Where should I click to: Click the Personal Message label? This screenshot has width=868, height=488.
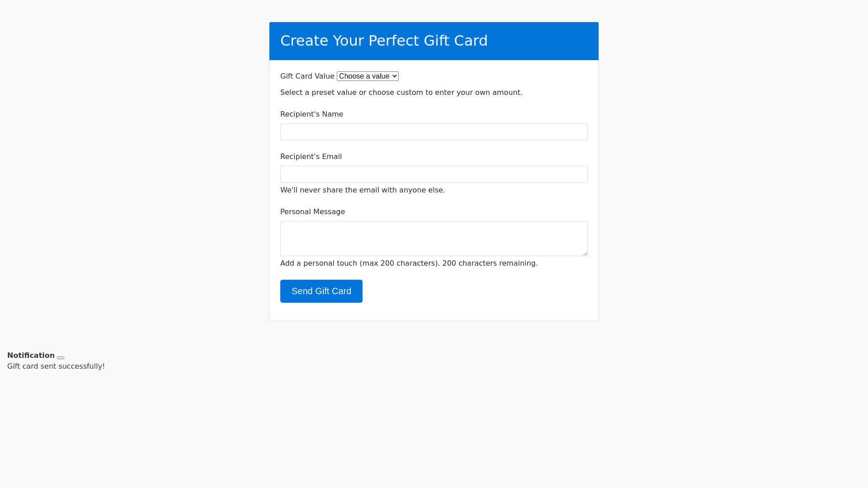[312, 212]
